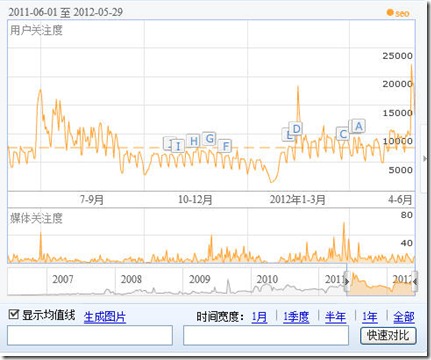Set time width to 1年

(370, 316)
